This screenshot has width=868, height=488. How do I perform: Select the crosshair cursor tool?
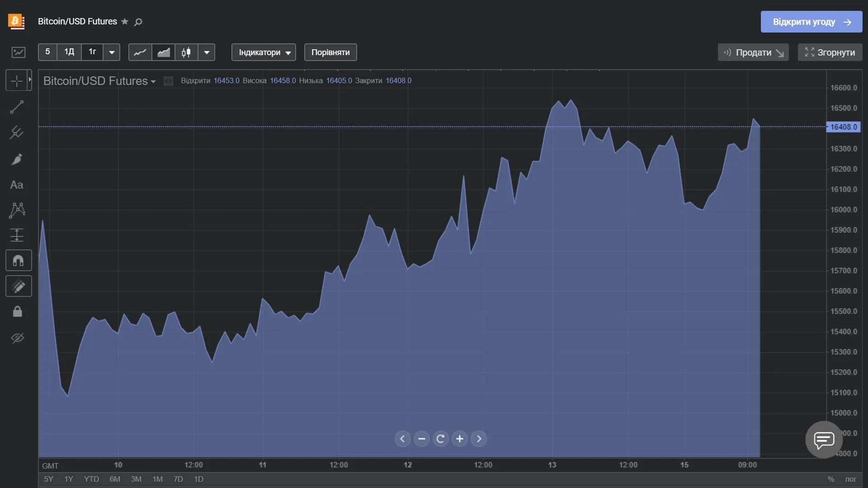pyautogui.click(x=17, y=80)
